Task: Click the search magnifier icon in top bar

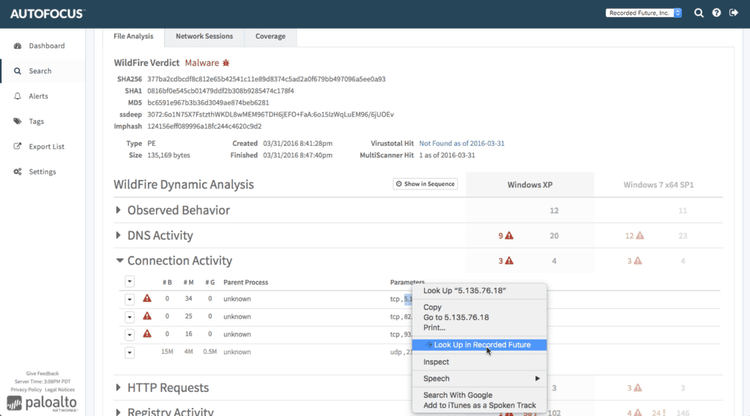Action: [699, 13]
